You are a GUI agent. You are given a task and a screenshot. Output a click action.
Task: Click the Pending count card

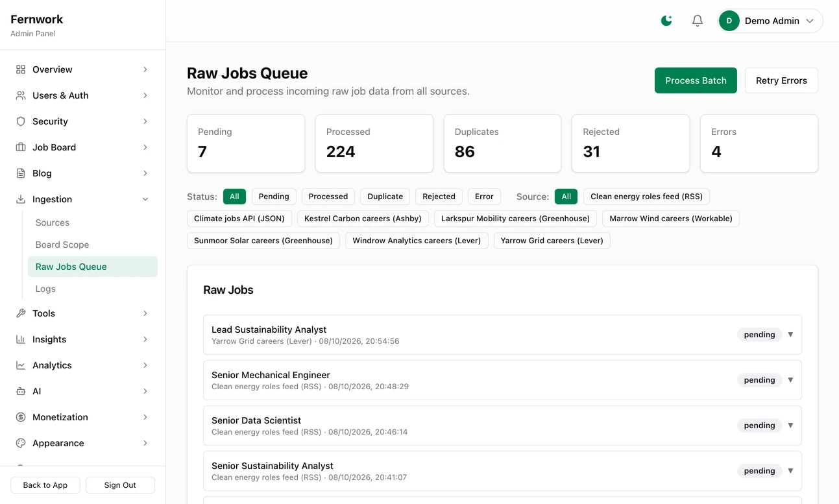click(x=246, y=143)
